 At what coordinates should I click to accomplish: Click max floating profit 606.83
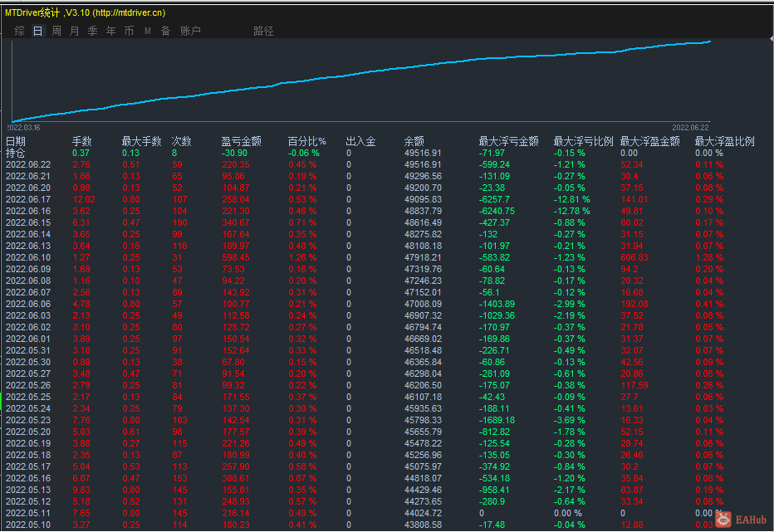click(x=634, y=257)
